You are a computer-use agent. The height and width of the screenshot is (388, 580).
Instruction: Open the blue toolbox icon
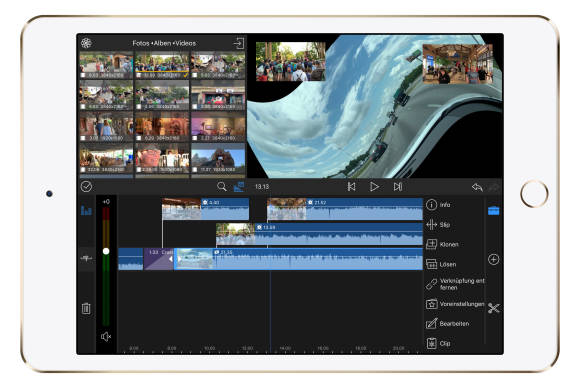(493, 210)
